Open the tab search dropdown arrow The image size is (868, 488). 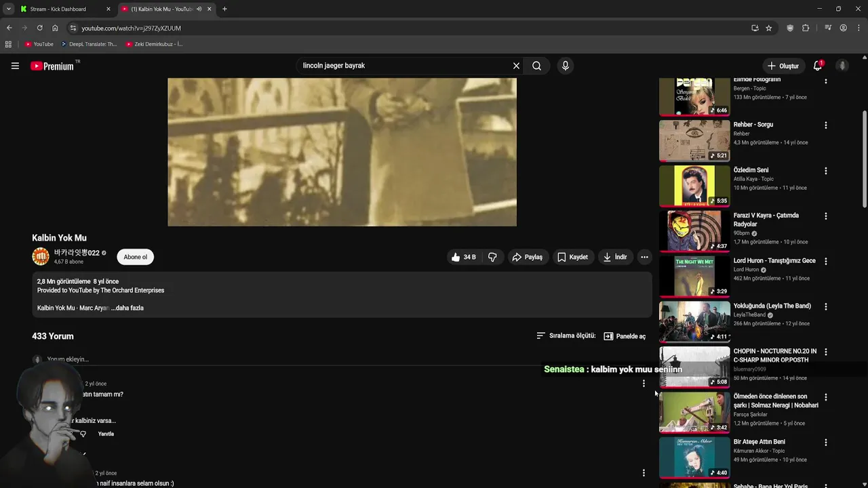(x=8, y=9)
